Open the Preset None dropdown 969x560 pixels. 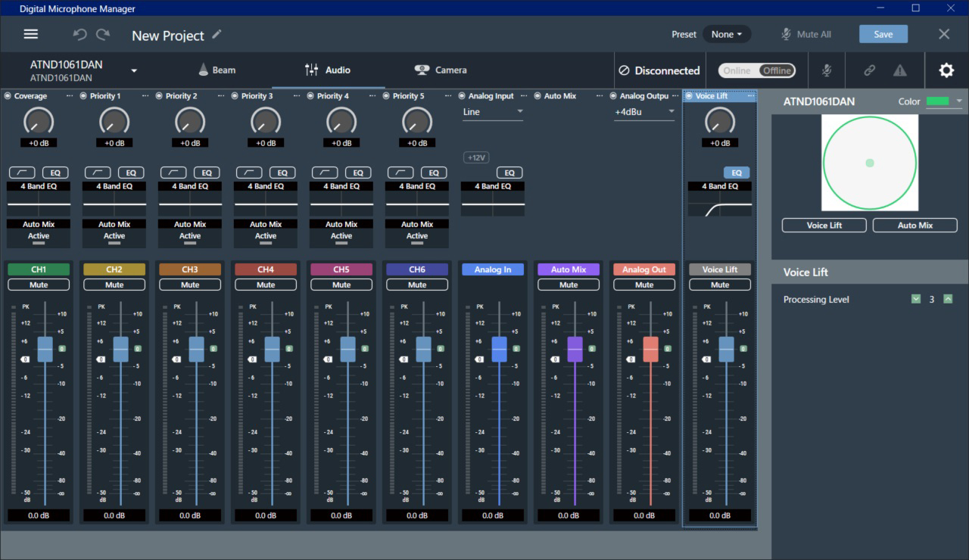[727, 34]
